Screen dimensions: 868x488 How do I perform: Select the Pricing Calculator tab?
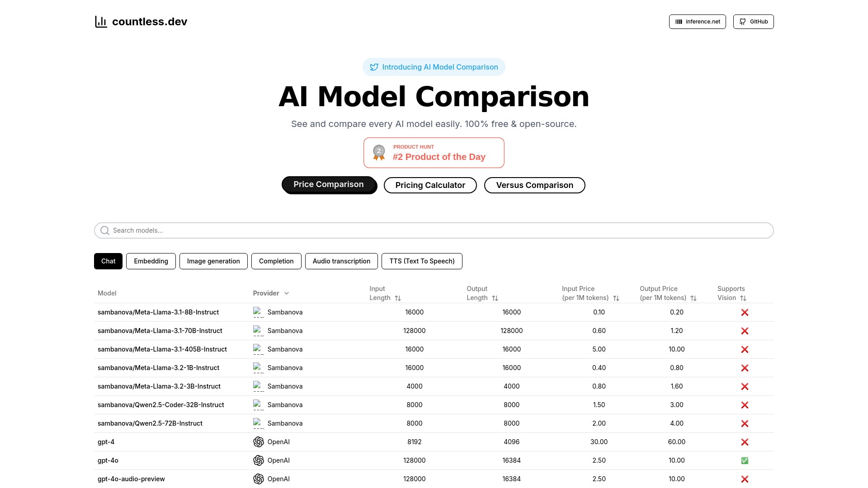click(430, 185)
